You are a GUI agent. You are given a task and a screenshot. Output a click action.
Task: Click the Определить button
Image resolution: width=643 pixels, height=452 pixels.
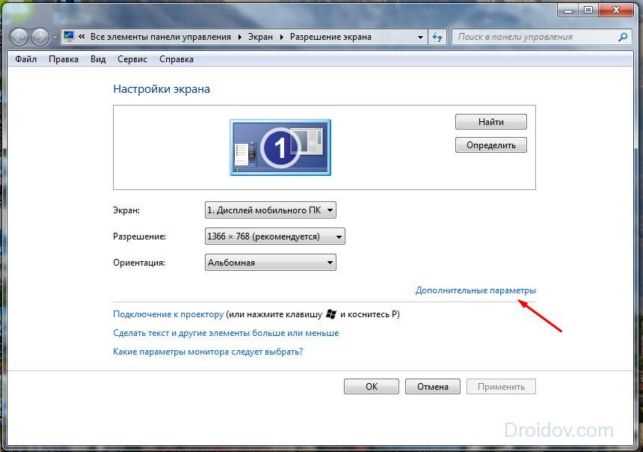click(491, 145)
